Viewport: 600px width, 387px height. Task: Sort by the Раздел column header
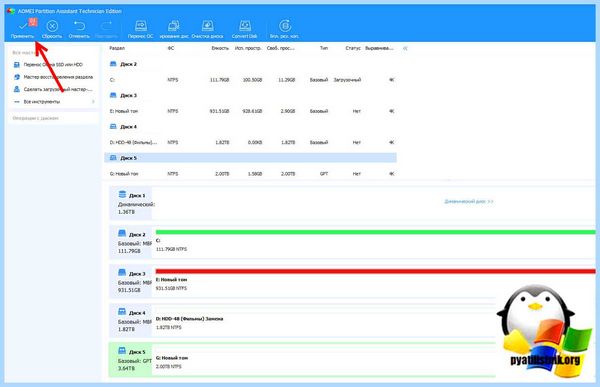pos(117,48)
